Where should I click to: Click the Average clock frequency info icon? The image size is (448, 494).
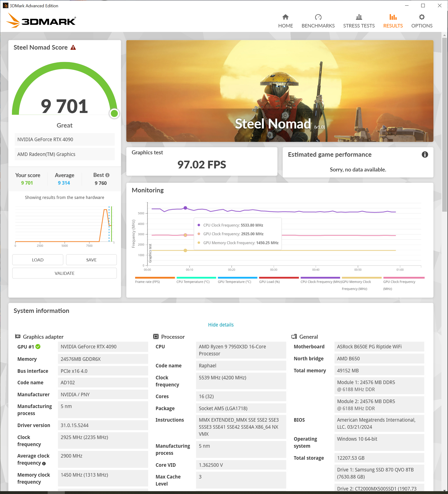point(44,463)
